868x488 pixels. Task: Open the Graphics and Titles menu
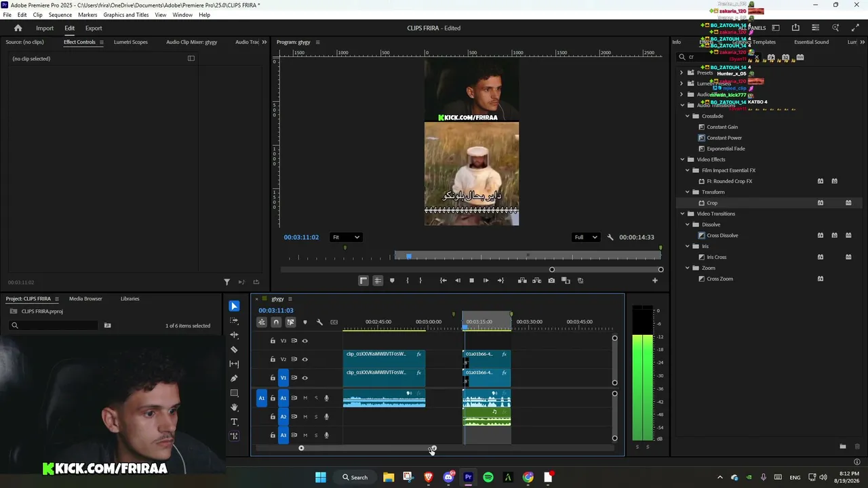126,15
